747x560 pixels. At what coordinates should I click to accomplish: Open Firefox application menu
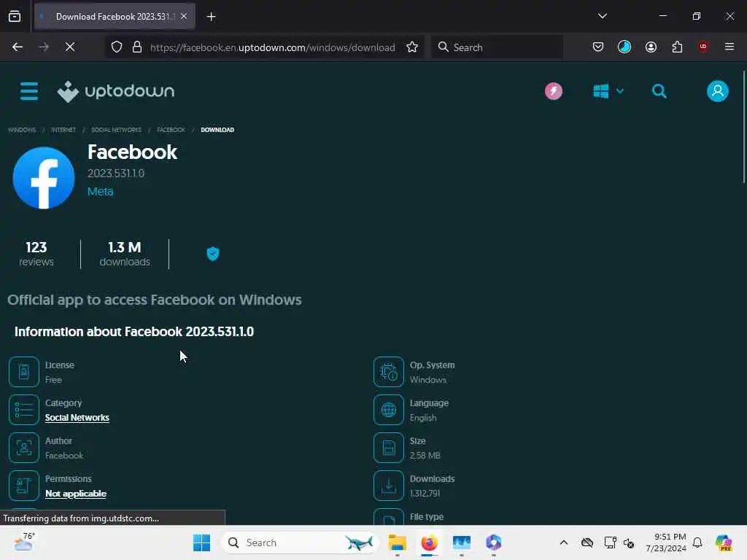point(729,47)
